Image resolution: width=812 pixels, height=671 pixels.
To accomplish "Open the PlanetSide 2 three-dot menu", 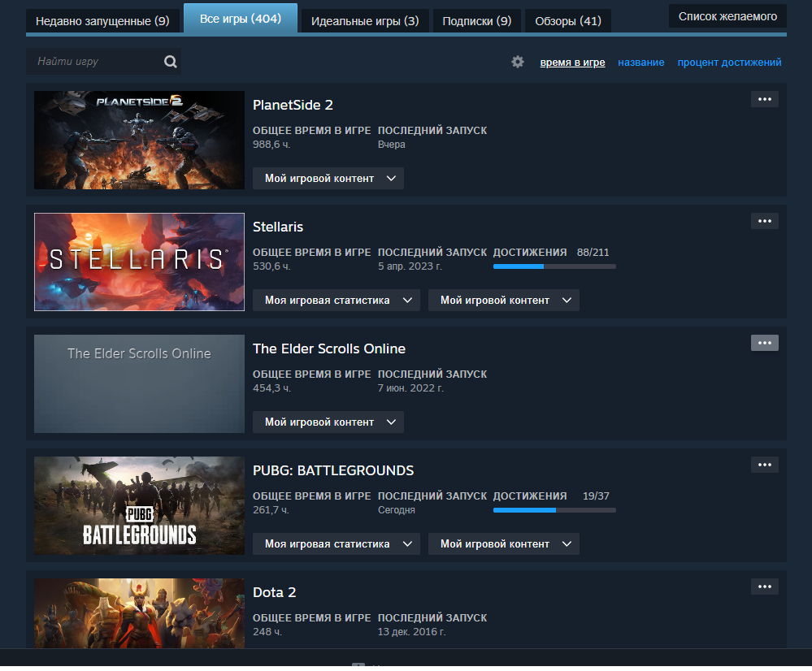I will point(764,99).
